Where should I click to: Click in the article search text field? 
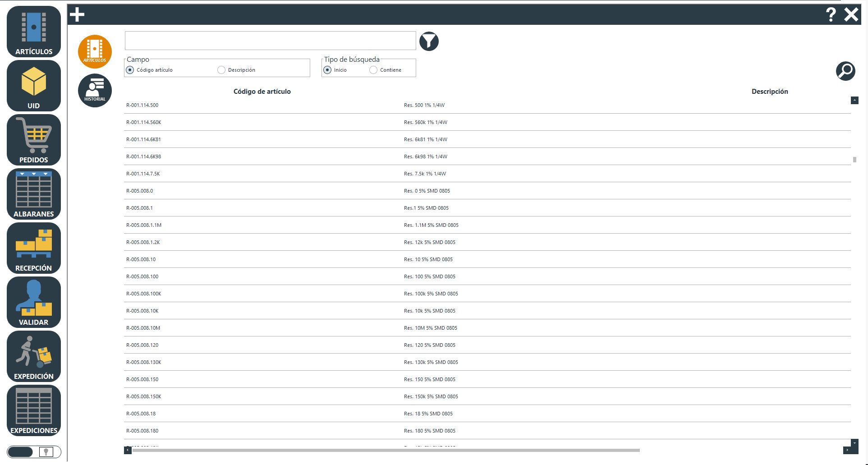[270, 41]
